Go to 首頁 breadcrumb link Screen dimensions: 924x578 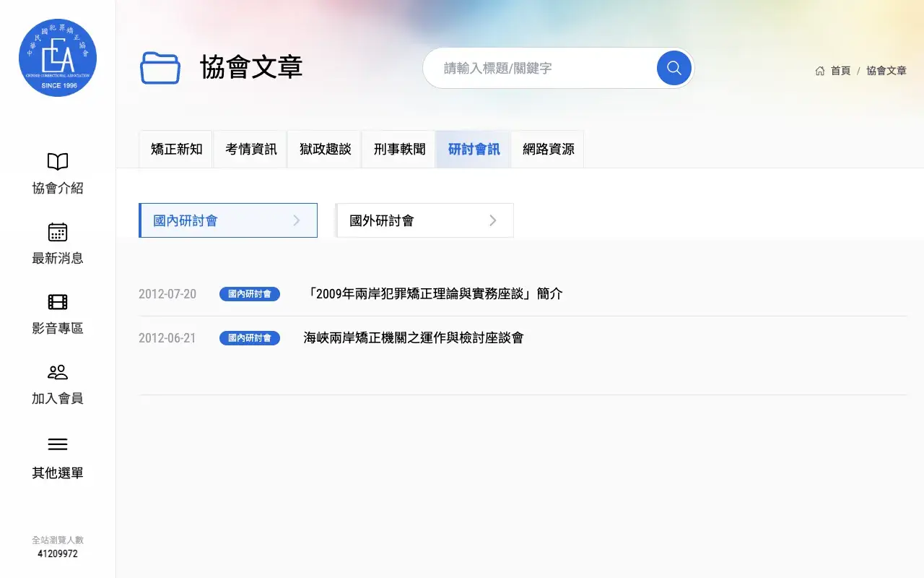[840, 71]
